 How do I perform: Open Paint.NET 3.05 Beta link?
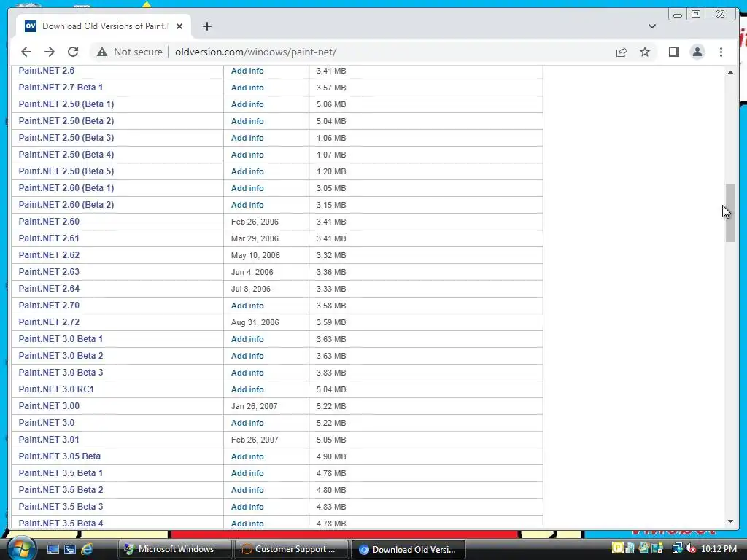click(x=60, y=456)
